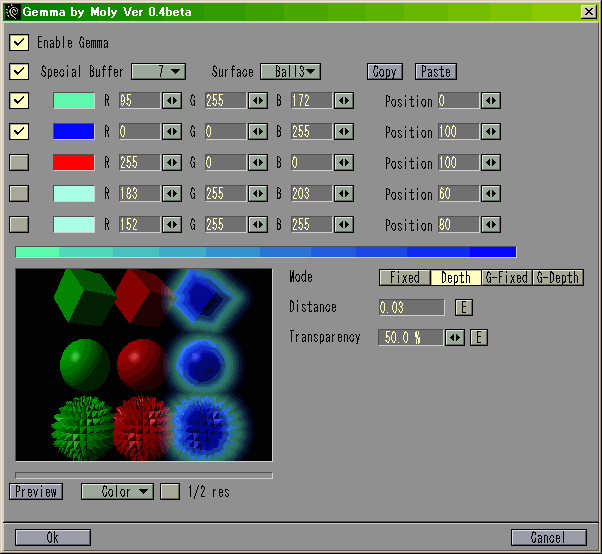
Task: Enable the R 183 color row checkbox
Action: point(19,193)
